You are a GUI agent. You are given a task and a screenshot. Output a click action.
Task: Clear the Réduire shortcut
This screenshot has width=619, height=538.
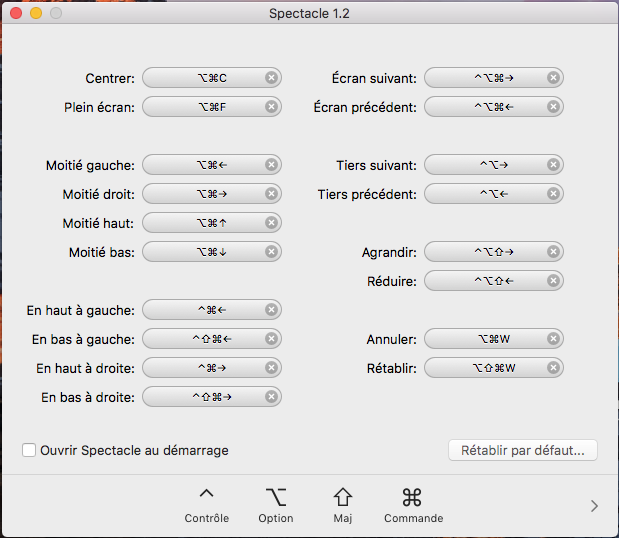tap(553, 281)
